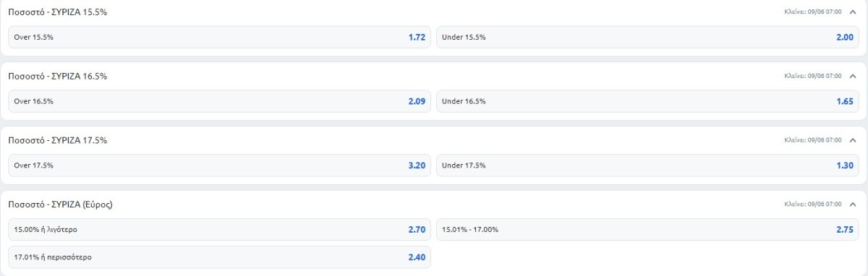Viewport: 868px width, 276px height.
Task: Select the 15.00% ή λιγότερο range
Action: click(x=220, y=230)
